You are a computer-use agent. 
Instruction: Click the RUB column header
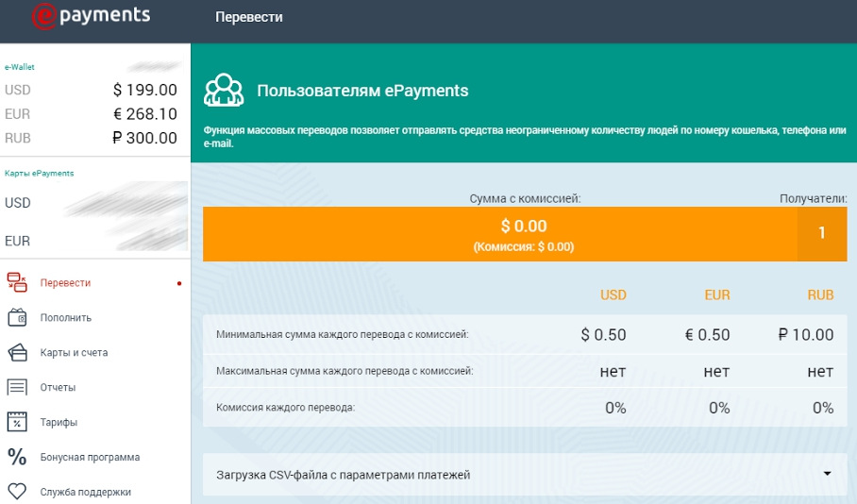pos(820,295)
